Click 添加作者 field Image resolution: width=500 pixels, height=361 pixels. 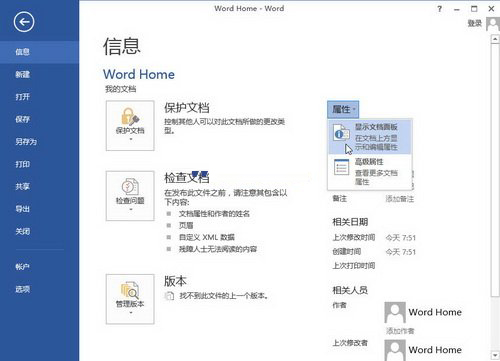[400, 331]
